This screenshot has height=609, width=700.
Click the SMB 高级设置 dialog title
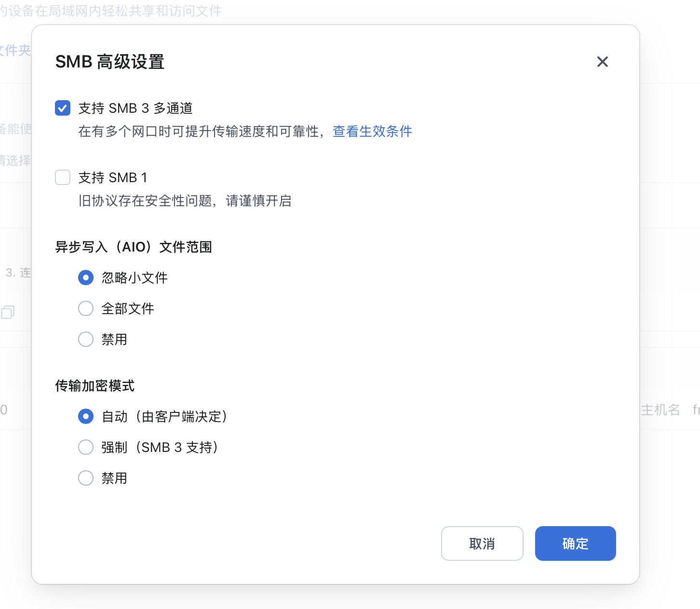pos(110,62)
